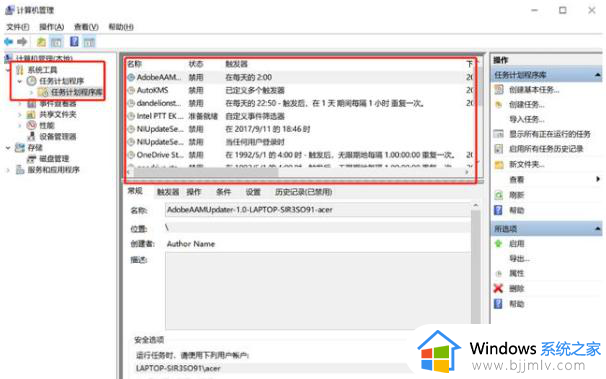Viewport: 606px width, 379px height.
Task: Click the Up one level folder icon
Action: (x=41, y=42)
